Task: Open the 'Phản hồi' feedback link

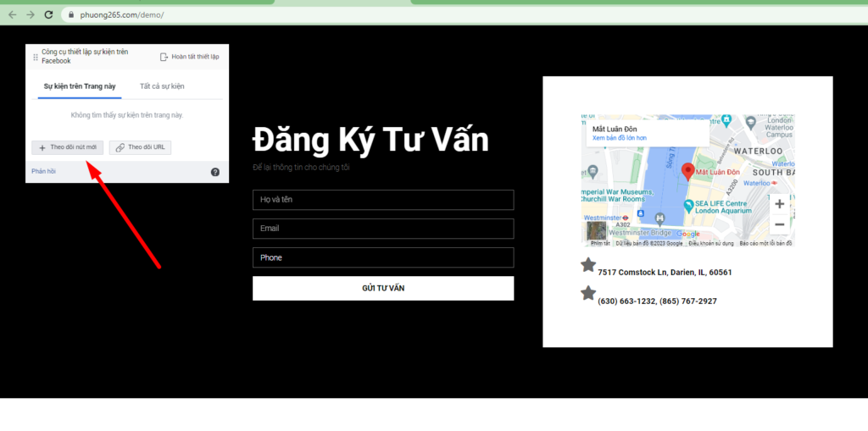Action: (43, 171)
